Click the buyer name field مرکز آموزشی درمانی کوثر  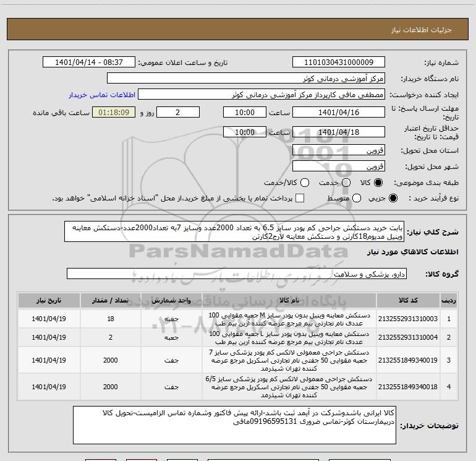coord(246,78)
